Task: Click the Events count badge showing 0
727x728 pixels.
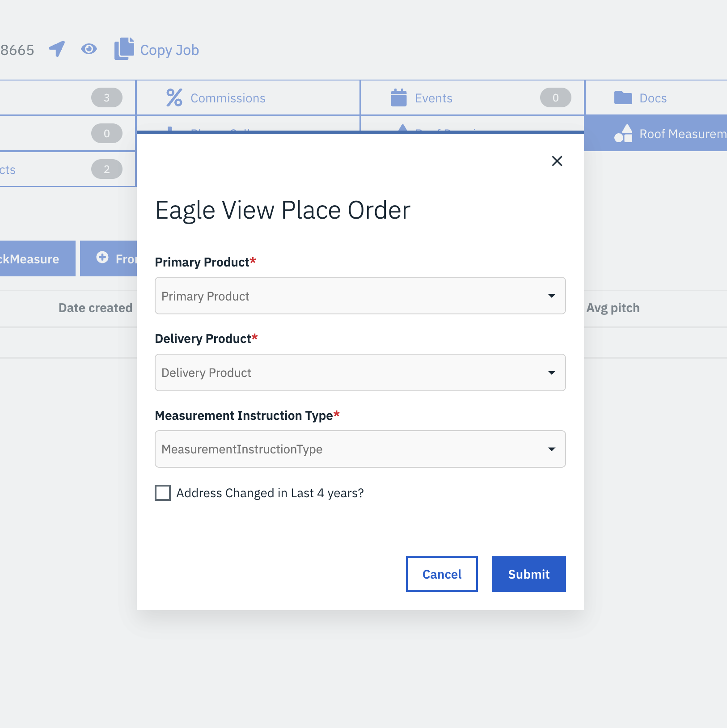Action: point(555,97)
